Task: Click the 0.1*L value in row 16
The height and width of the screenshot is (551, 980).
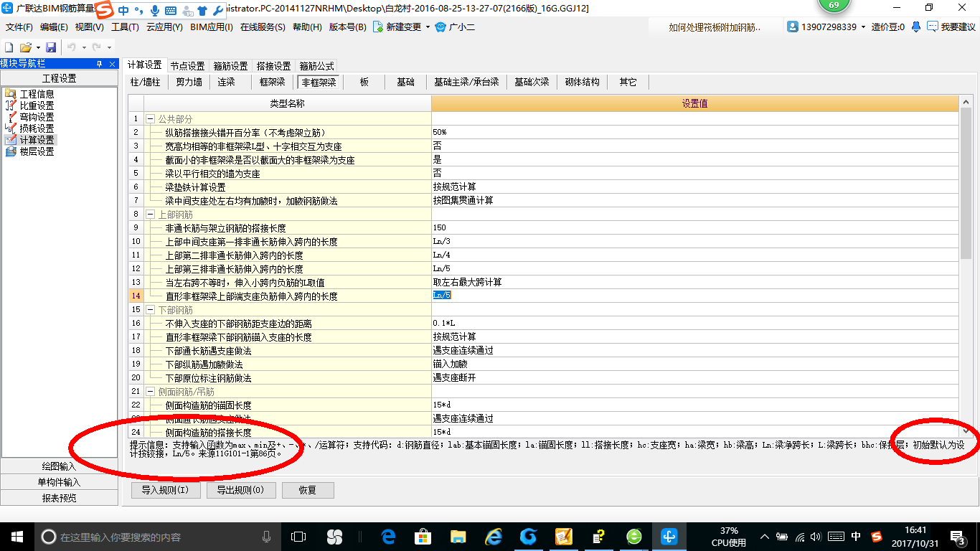Action: click(443, 324)
